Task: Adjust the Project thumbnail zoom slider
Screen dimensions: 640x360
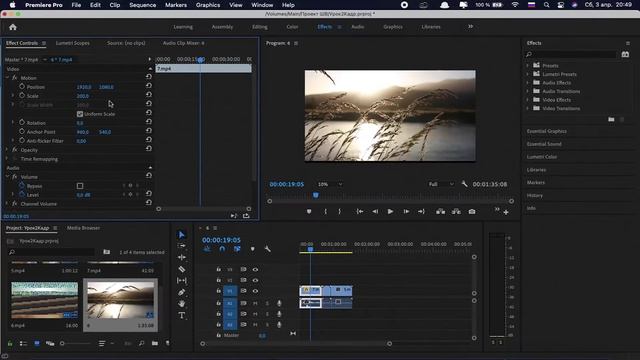Action: click(x=62, y=344)
